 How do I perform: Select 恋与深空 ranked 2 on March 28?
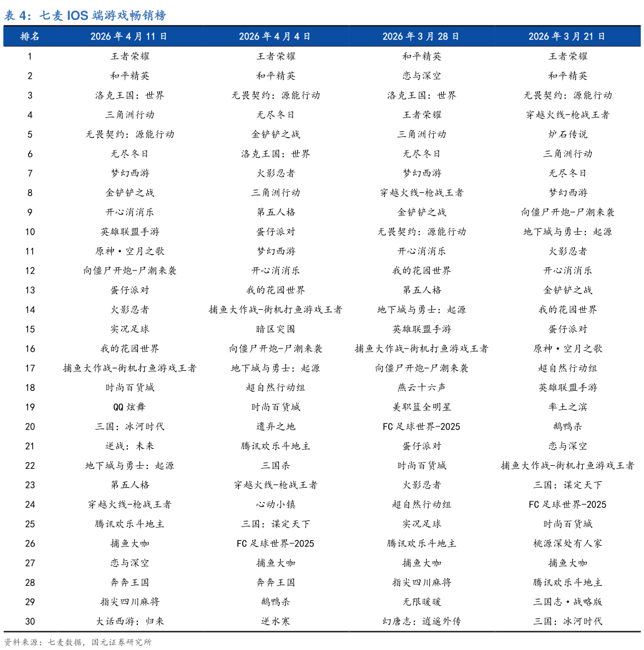click(421, 76)
